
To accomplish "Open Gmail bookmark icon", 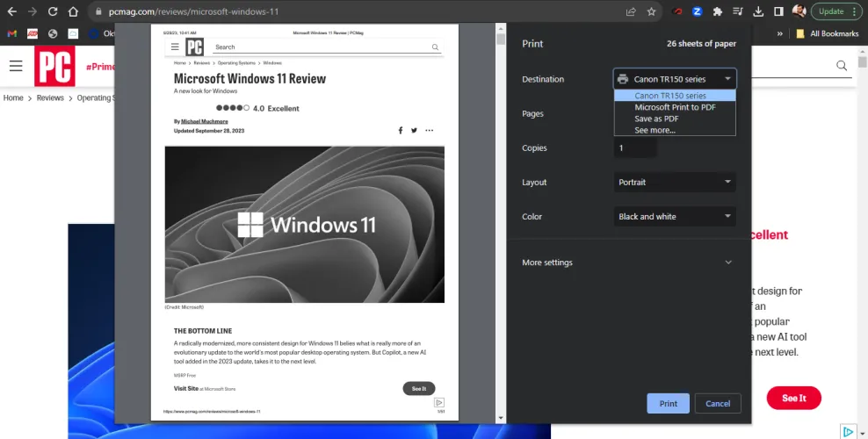I will (12, 34).
